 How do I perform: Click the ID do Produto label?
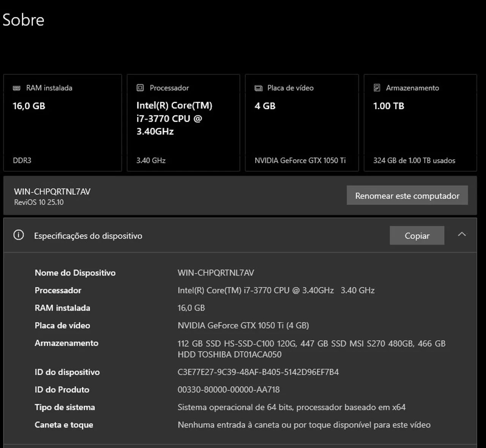[x=62, y=390]
